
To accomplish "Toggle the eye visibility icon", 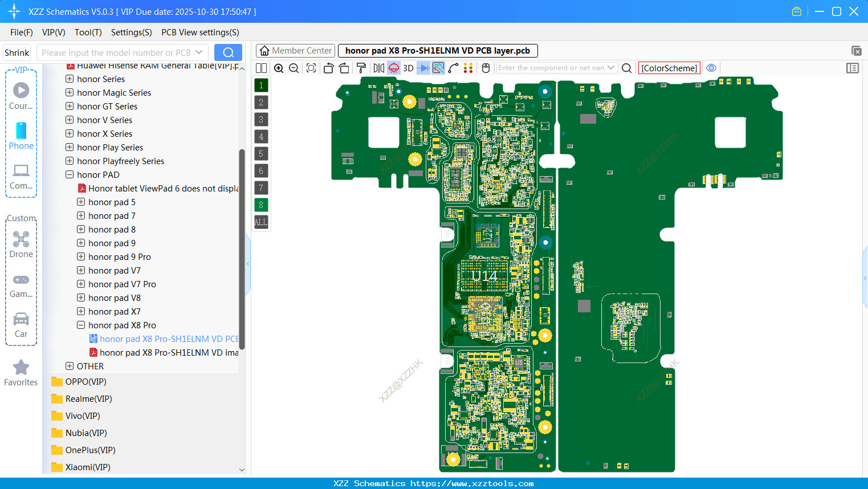I will coord(711,68).
